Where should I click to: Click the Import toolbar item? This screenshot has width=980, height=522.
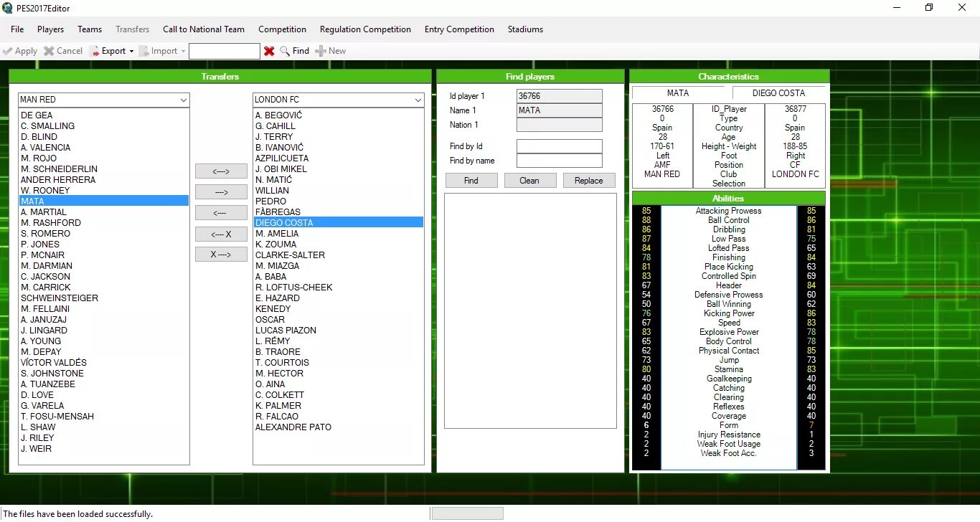point(158,51)
